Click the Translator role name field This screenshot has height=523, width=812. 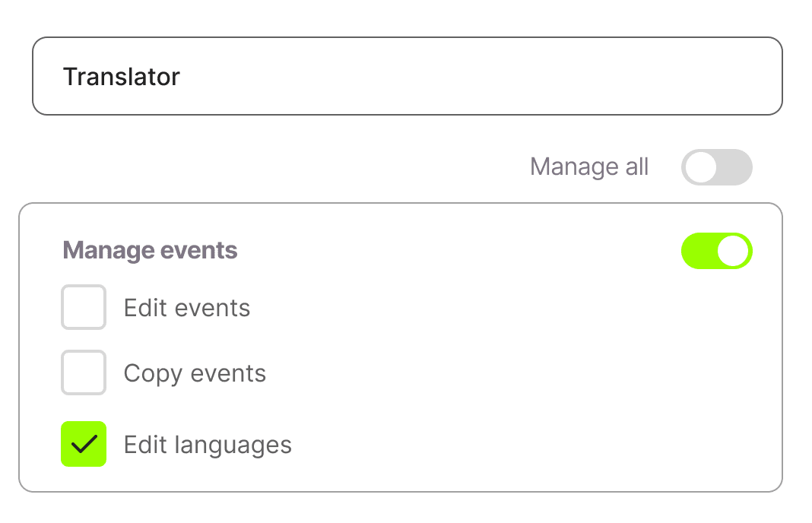[x=407, y=77]
